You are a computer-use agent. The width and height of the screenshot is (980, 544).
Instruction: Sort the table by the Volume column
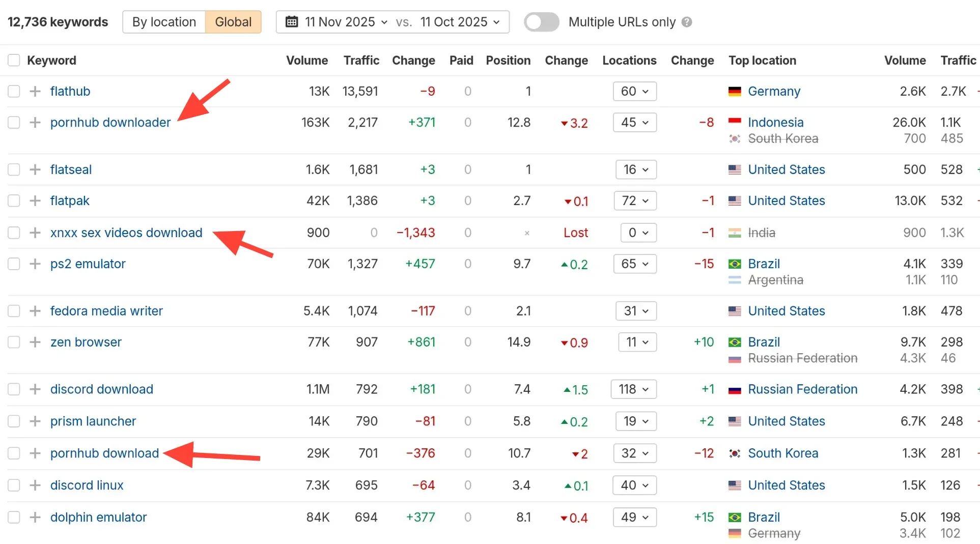[x=307, y=60]
